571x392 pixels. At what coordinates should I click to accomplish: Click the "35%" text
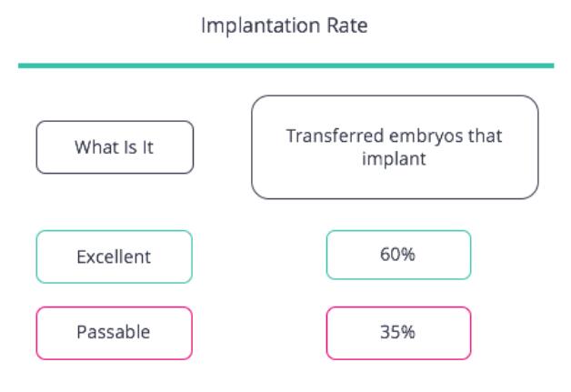(397, 332)
